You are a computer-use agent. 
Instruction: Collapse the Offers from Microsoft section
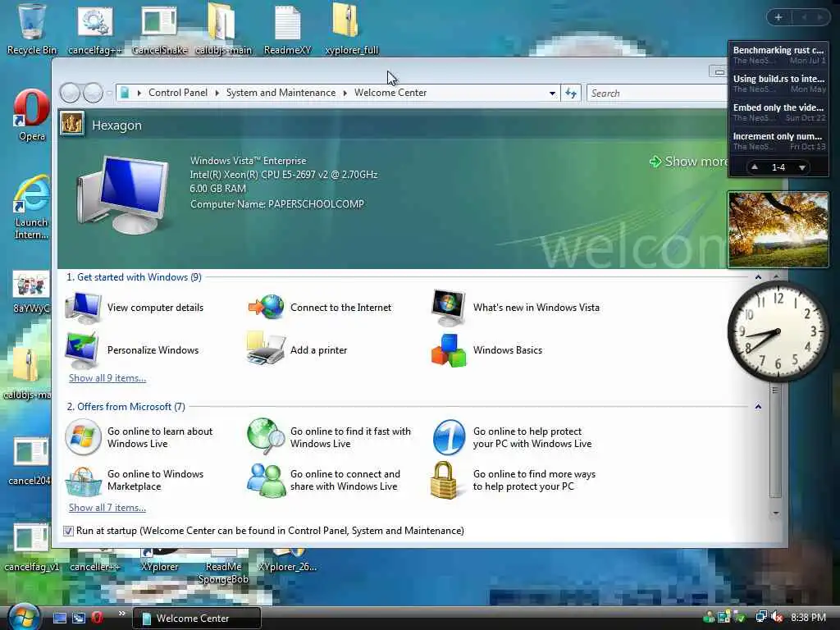[x=758, y=407]
